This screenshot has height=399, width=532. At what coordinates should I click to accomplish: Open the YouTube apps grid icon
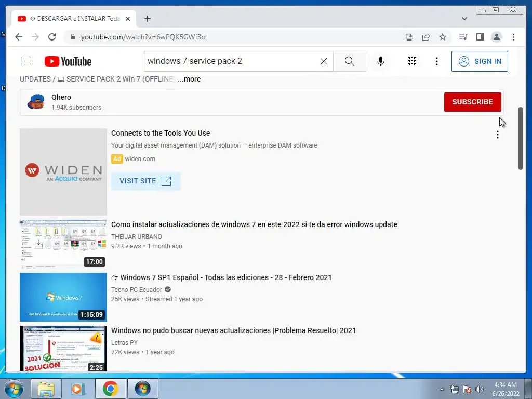point(412,61)
